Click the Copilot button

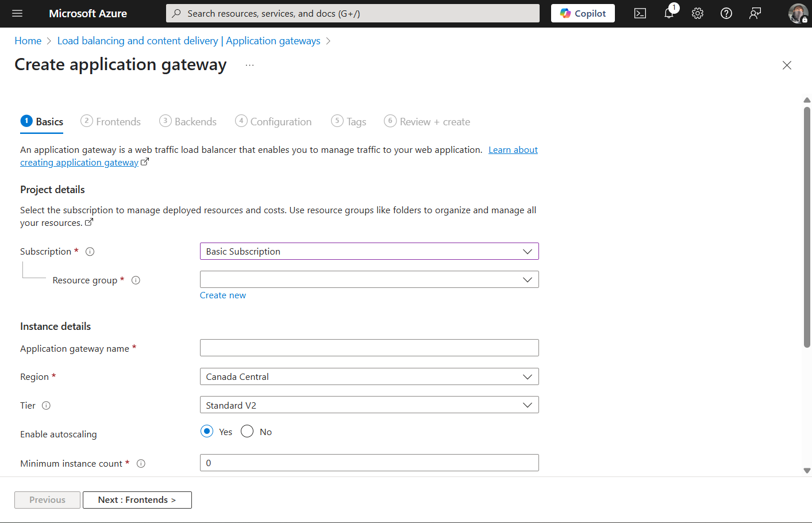click(x=583, y=13)
